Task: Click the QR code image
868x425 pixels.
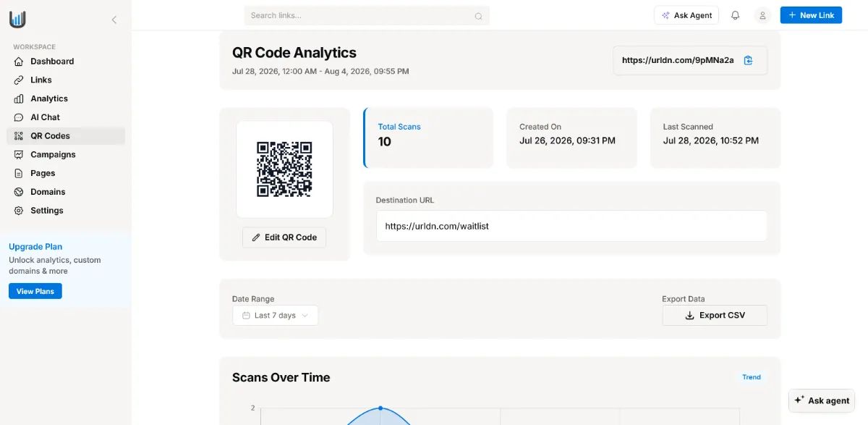Action: click(x=284, y=169)
